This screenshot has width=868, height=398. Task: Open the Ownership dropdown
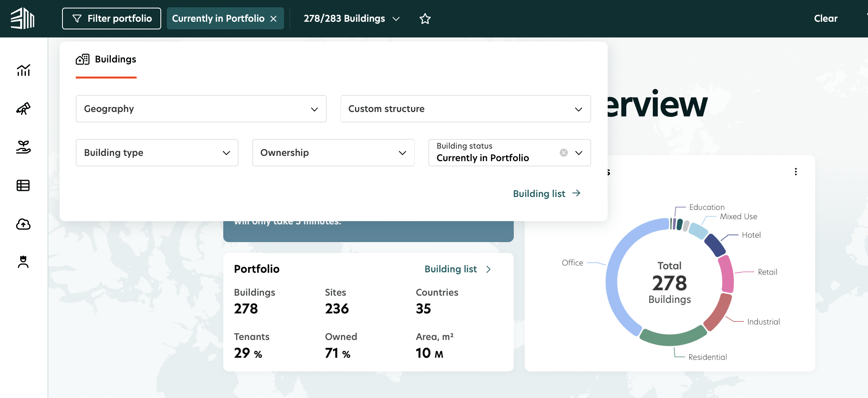point(333,153)
